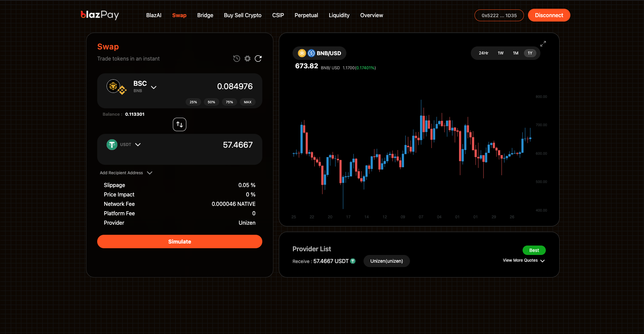Click BNB coin icon in chart header
644x334 pixels.
(302, 53)
